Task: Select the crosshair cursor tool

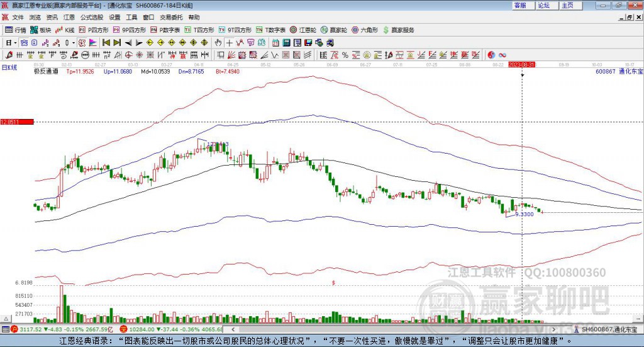Action: pos(229,43)
